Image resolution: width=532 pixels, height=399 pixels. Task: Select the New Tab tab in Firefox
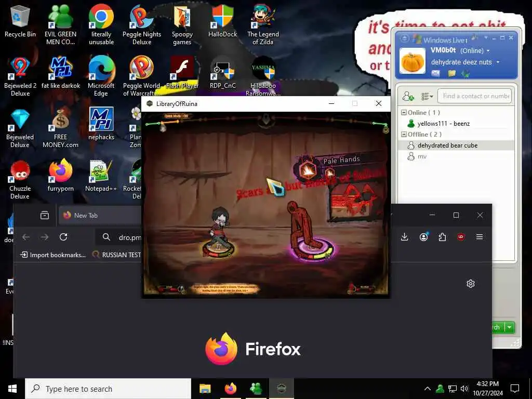(x=100, y=216)
